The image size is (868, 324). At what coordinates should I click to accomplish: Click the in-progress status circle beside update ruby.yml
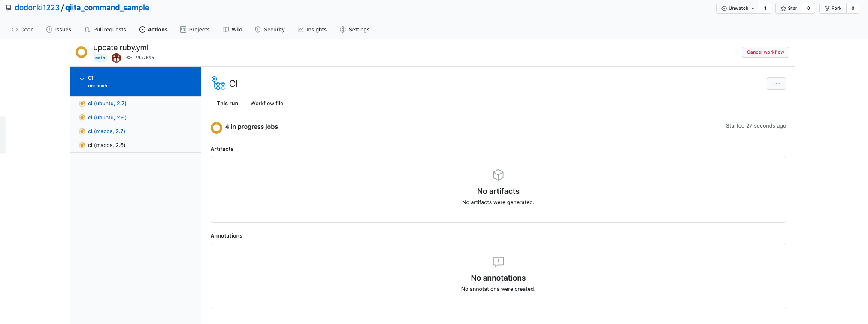click(x=81, y=52)
